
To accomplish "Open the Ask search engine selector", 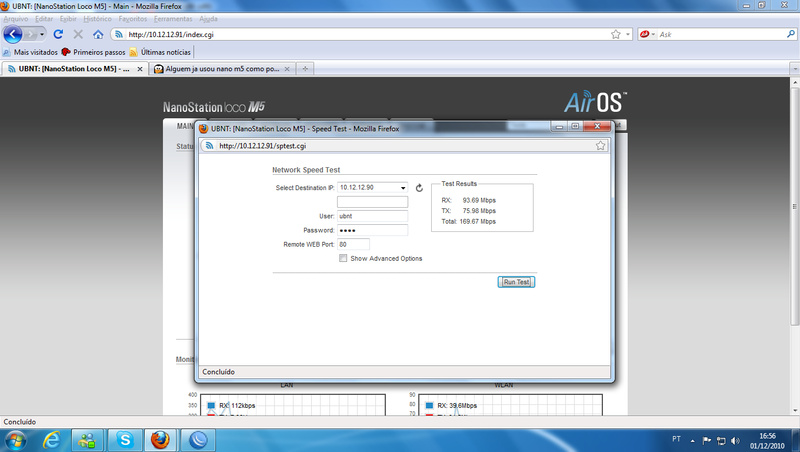I will coord(647,34).
